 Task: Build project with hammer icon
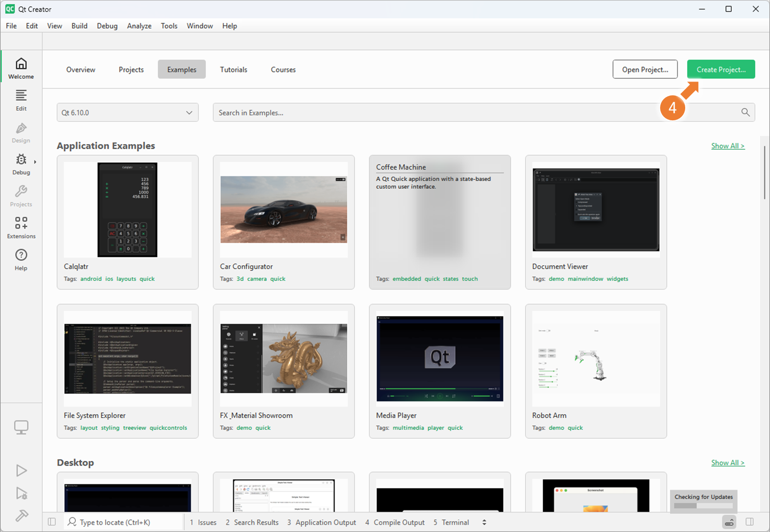21,515
